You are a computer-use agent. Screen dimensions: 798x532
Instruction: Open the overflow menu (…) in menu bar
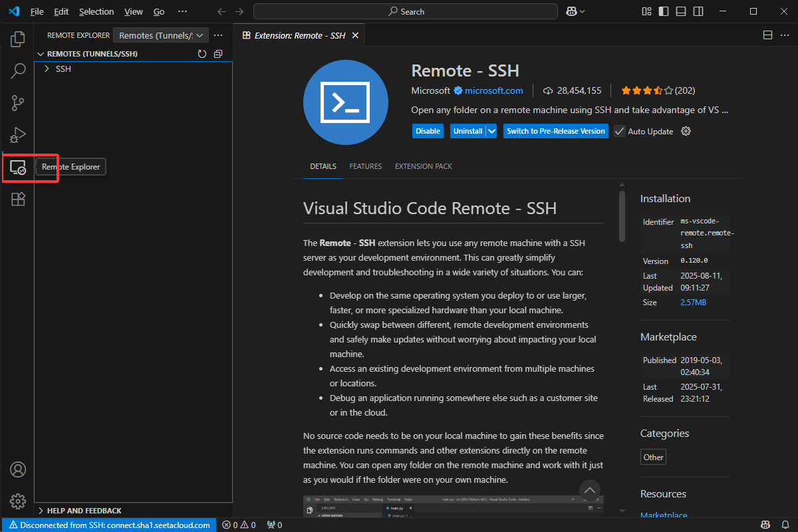point(182,11)
